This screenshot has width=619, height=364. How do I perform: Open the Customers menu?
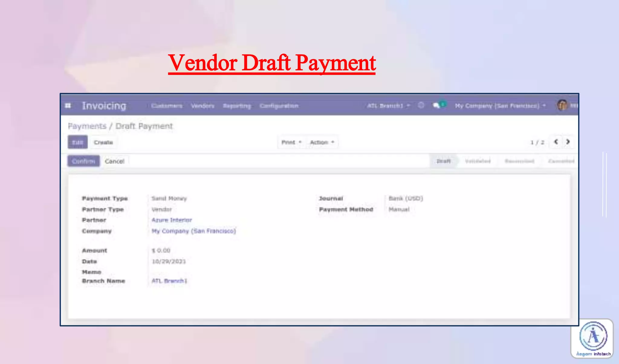pos(167,106)
